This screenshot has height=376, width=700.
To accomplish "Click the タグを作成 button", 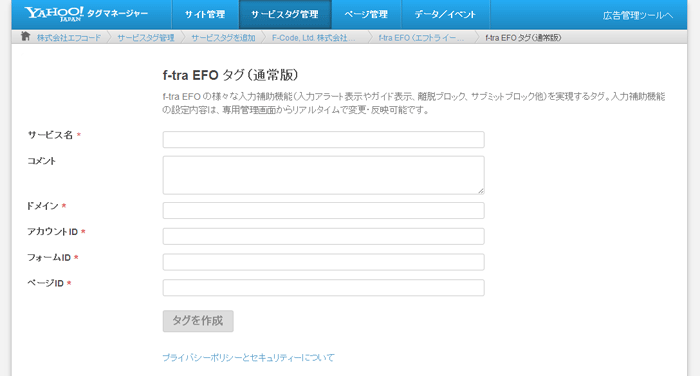I will (198, 321).
